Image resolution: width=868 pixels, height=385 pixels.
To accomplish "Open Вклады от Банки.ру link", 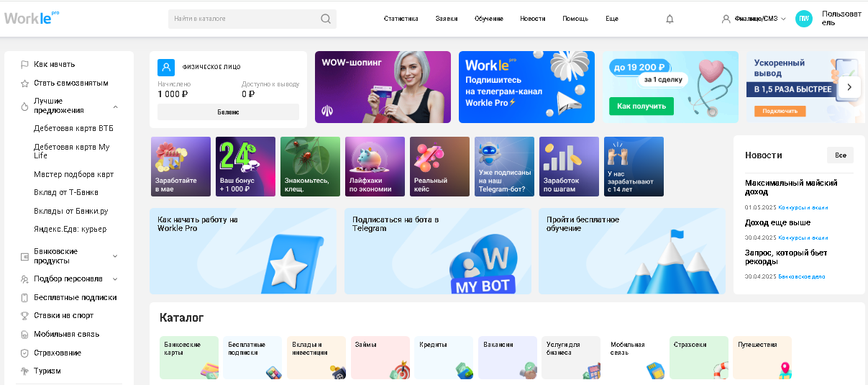I will point(70,212).
